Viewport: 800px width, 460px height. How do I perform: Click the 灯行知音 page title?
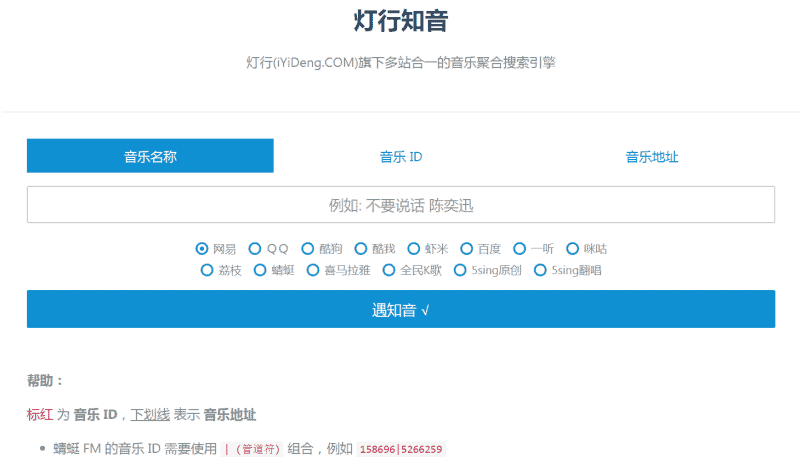(x=400, y=21)
